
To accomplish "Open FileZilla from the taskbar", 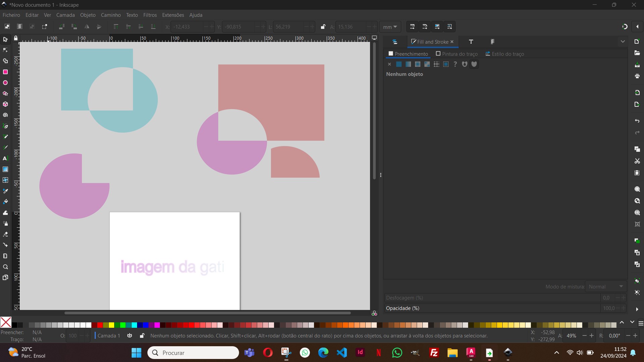I will pyautogui.click(x=434, y=353).
